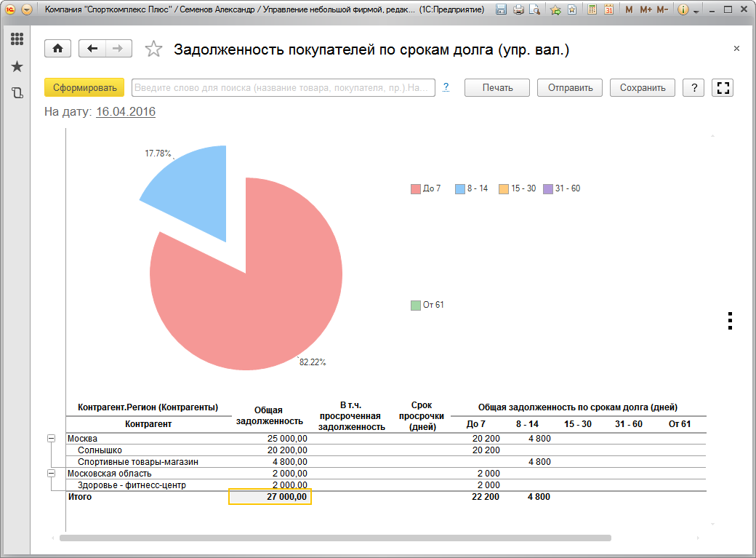Open help with the ? button
This screenshot has height=558, width=756.
pos(693,88)
